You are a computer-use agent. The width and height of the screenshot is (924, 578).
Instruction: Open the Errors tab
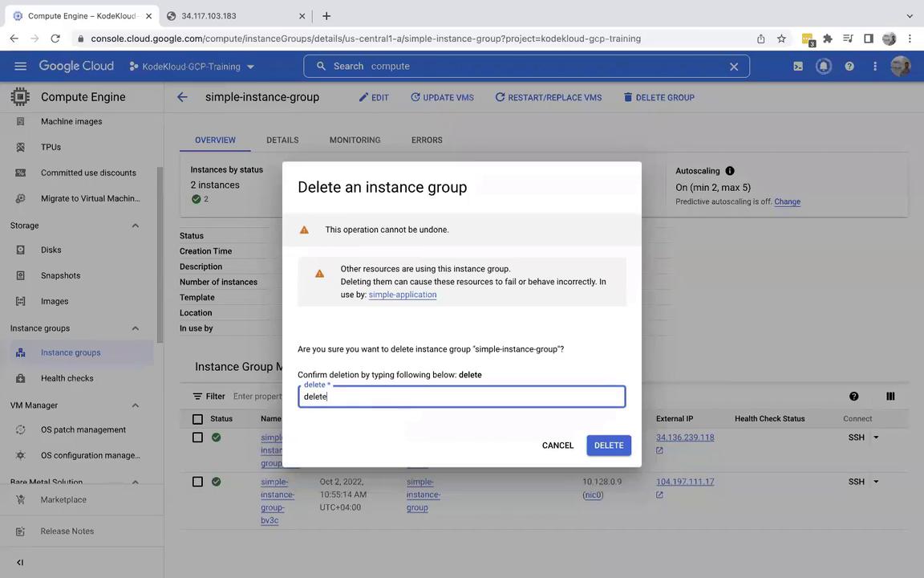coord(427,140)
